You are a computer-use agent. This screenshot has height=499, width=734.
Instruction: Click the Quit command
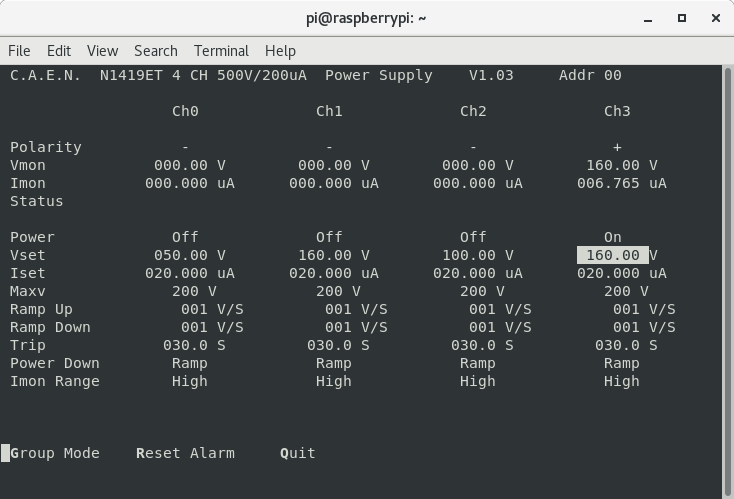click(x=298, y=453)
